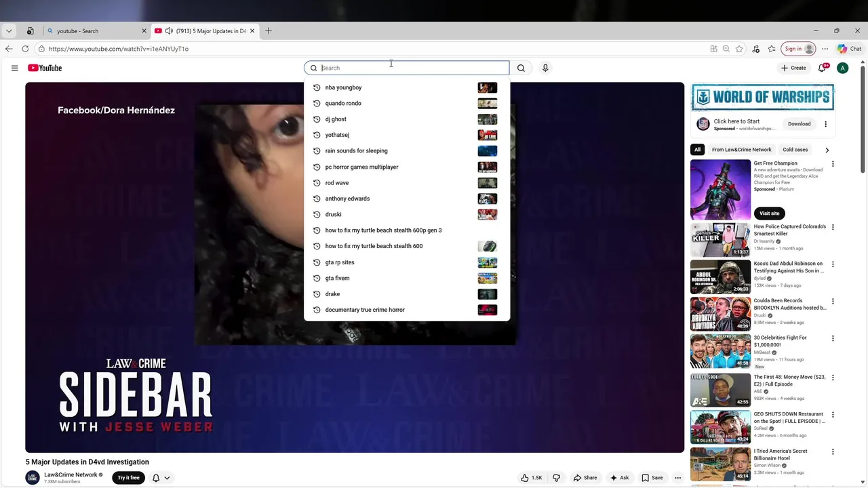Click the Law&Crime Network channel avatar
Viewport: 868px width, 488px height.
pos(33,478)
